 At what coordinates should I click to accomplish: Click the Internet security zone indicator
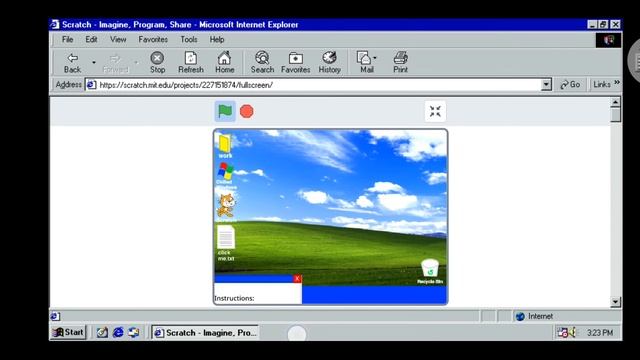click(x=534, y=316)
